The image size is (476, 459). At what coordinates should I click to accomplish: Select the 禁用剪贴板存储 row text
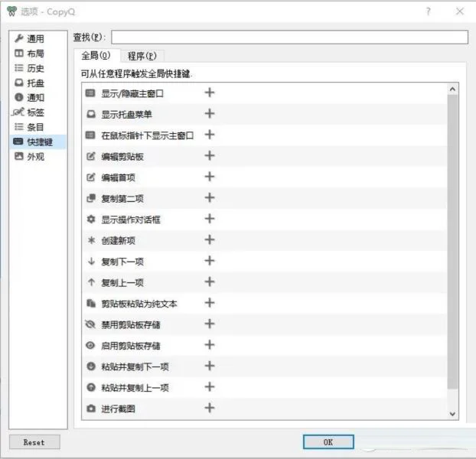click(x=131, y=325)
